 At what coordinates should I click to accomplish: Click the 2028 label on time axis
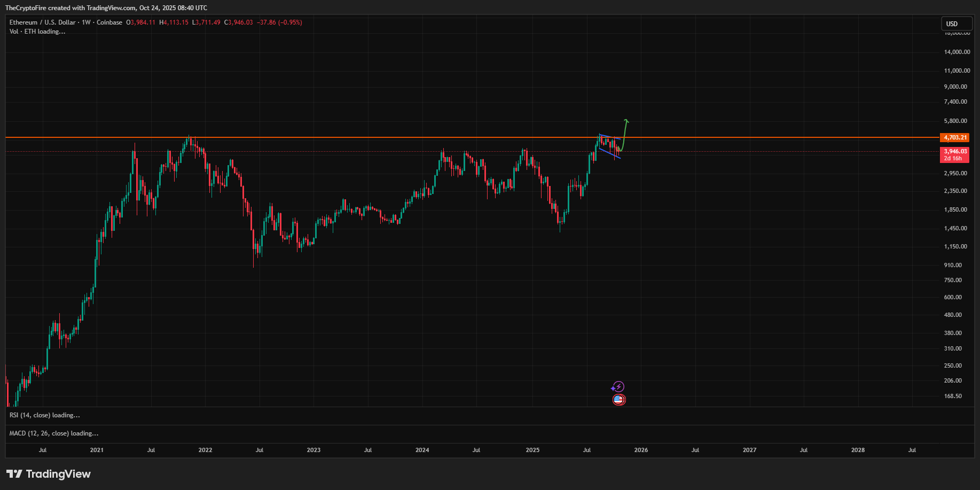(858, 450)
